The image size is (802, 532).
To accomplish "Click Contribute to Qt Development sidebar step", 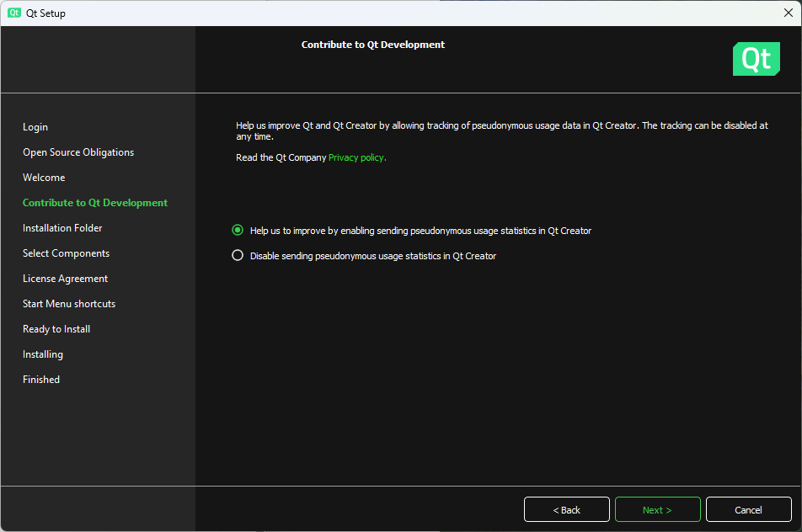I will (95, 202).
